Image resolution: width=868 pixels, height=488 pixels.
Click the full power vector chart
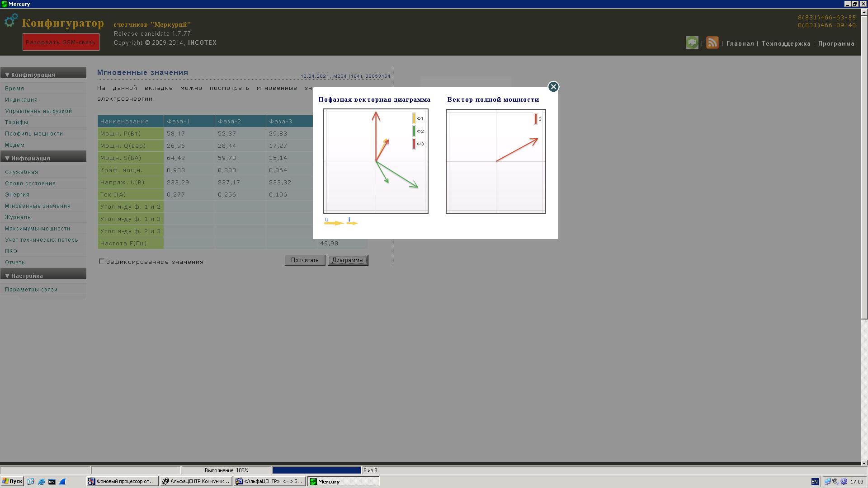[496, 161]
